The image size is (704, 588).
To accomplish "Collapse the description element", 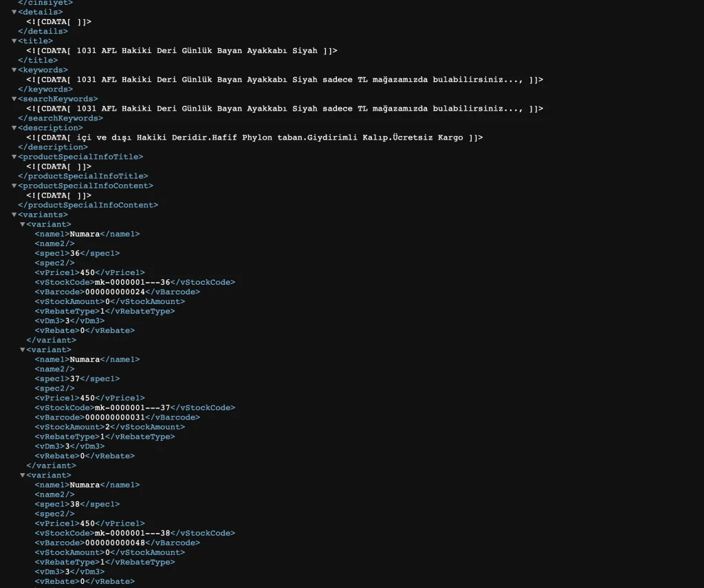I will tap(14, 127).
